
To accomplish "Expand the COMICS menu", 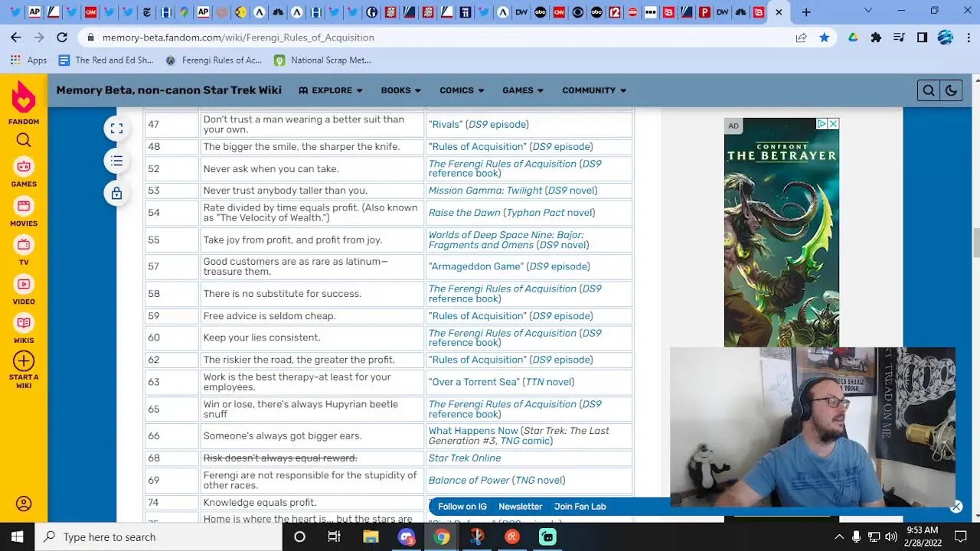I will [x=462, y=90].
